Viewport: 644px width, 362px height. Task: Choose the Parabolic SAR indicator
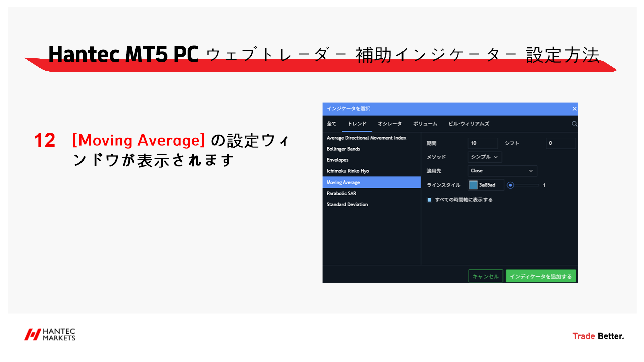coord(371,193)
